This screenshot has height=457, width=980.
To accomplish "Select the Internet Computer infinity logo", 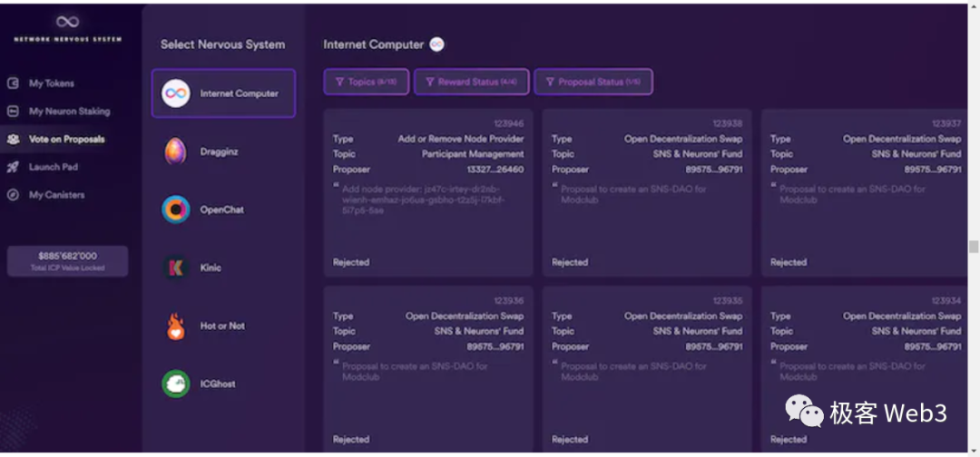I will [176, 93].
